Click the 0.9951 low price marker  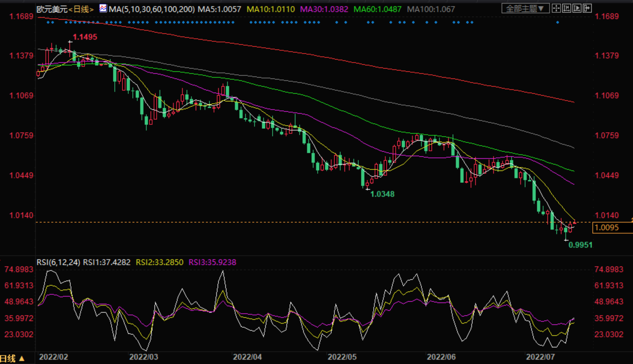click(x=580, y=245)
